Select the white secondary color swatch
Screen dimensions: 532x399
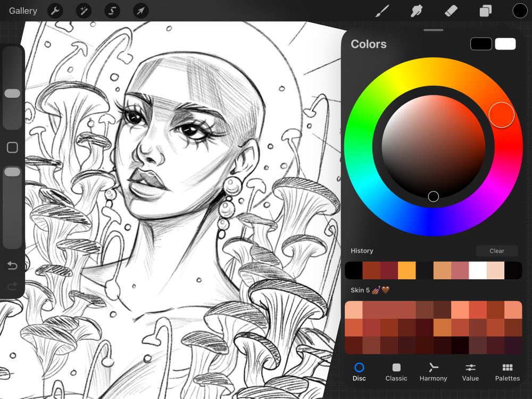click(x=505, y=44)
